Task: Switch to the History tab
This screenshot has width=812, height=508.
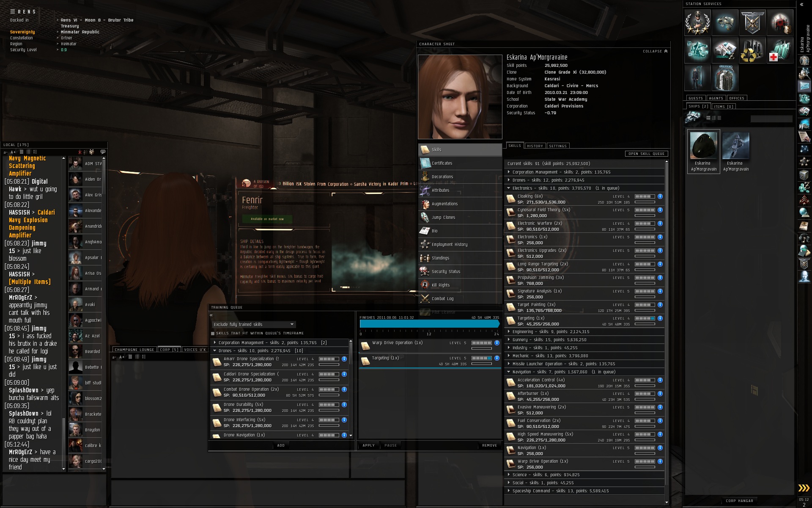Action: 535,146
